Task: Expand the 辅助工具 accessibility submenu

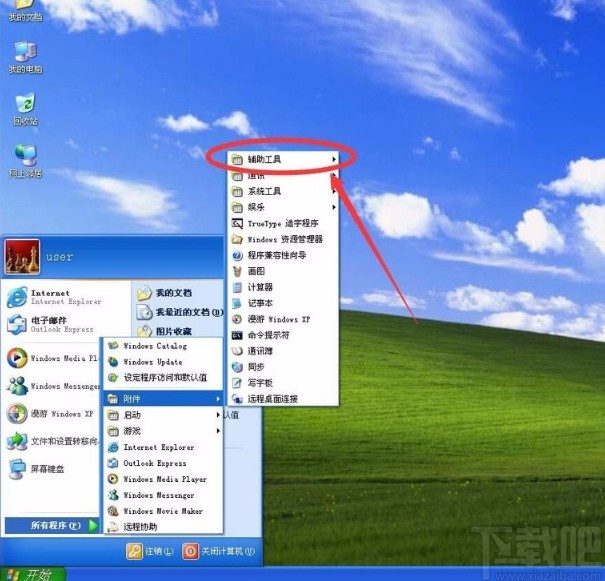Action: (x=284, y=159)
